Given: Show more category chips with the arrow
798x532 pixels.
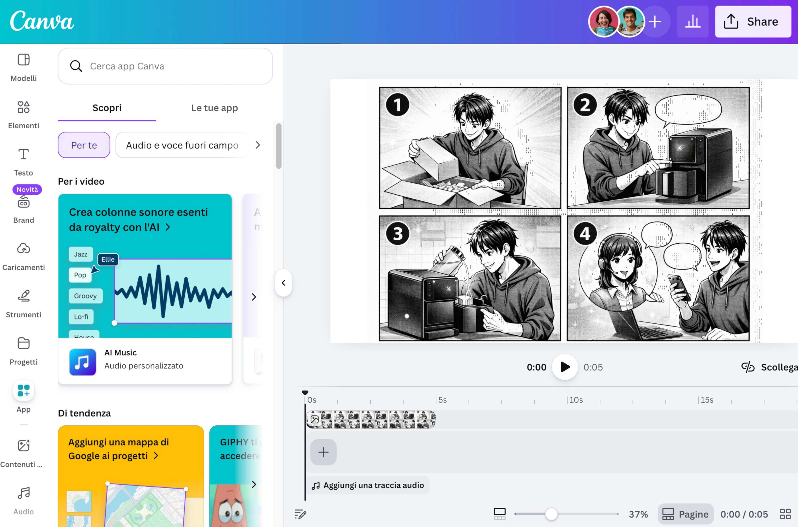Looking at the screenshot, I should 258,145.
